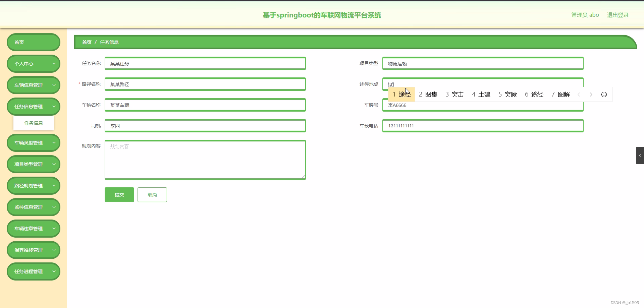
Task: Focus the 车辆名称 input field
Action: (205, 105)
